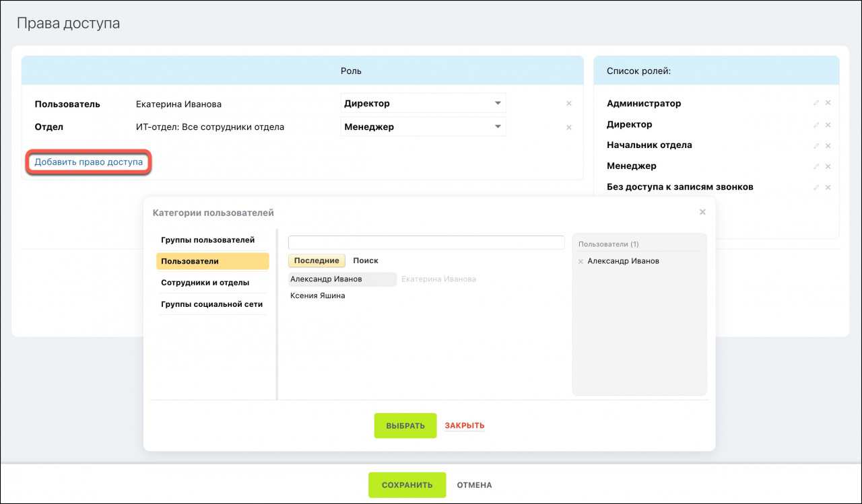
Task: Remove access row for Екатерина Иванова
Action: coord(569,104)
